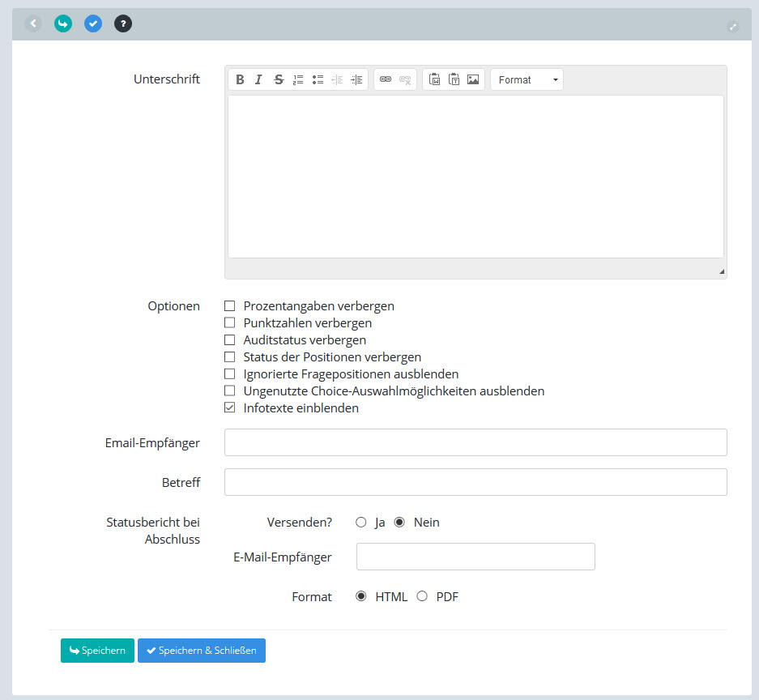
Task: Apply italic formatting in editor toolbar
Action: pyautogui.click(x=258, y=79)
